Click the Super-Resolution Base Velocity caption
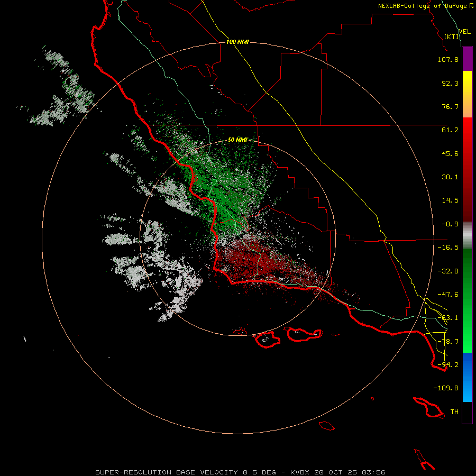This screenshot has height=476, width=476. 241,472
